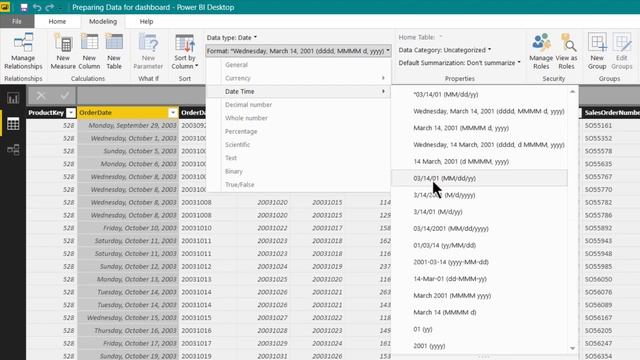Switch to Relationships view in sidebar
Image resolution: width=640 pixels, height=360 pixels.
tap(13, 149)
